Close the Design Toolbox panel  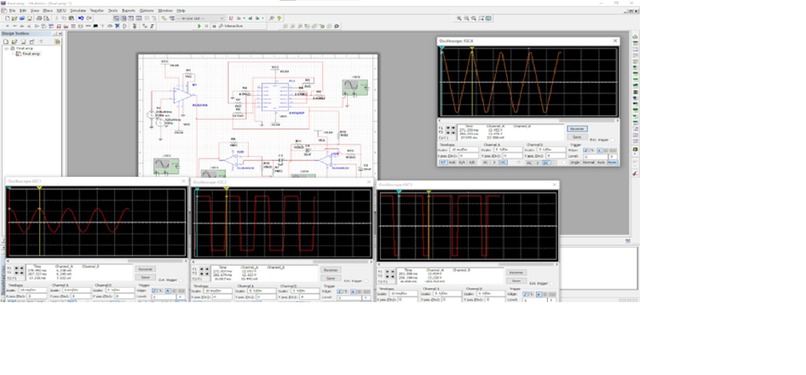[x=61, y=33]
